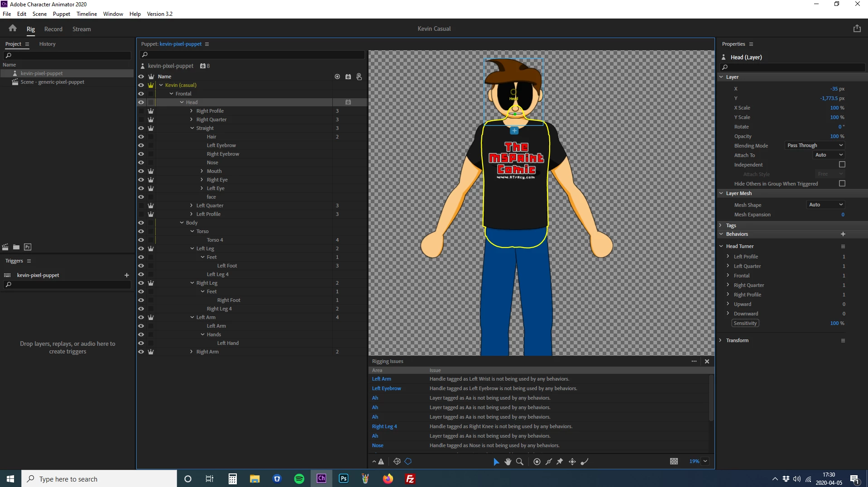Viewport: 868px width, 487px height.
Task: Select the arrow Selection tool
Action: pyautogui.click(x=496, y=462)
